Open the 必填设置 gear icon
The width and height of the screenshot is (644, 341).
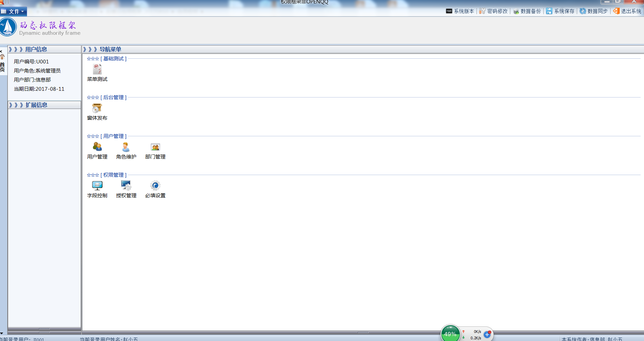click(x=155, y=186)
